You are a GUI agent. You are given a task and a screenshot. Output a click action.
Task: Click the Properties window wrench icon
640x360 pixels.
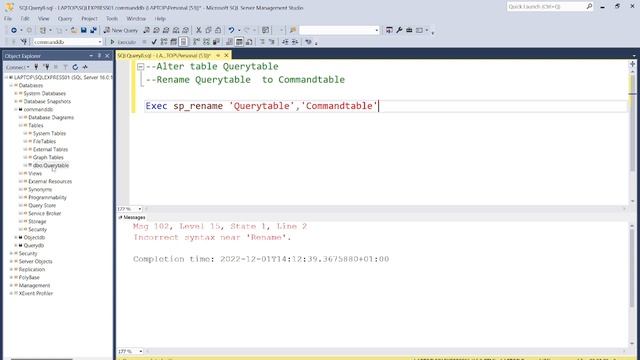pyautogui.click(x=399, y=30)
